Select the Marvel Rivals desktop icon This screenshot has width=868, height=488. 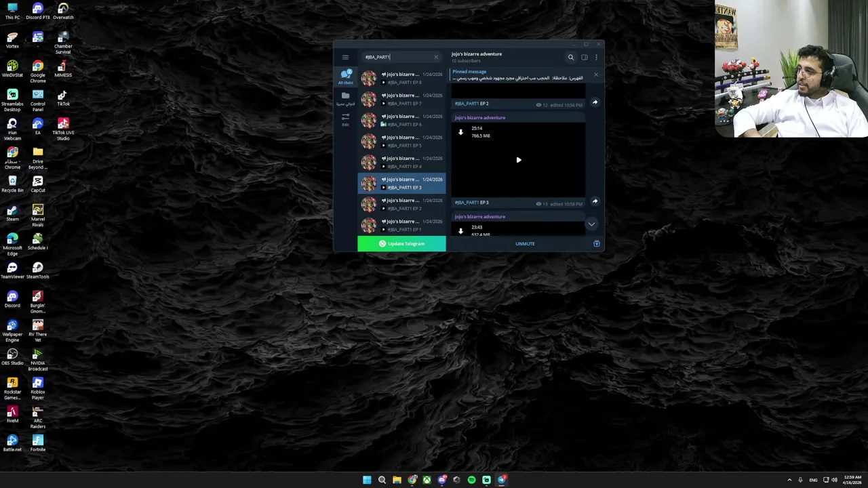[38, 216]
